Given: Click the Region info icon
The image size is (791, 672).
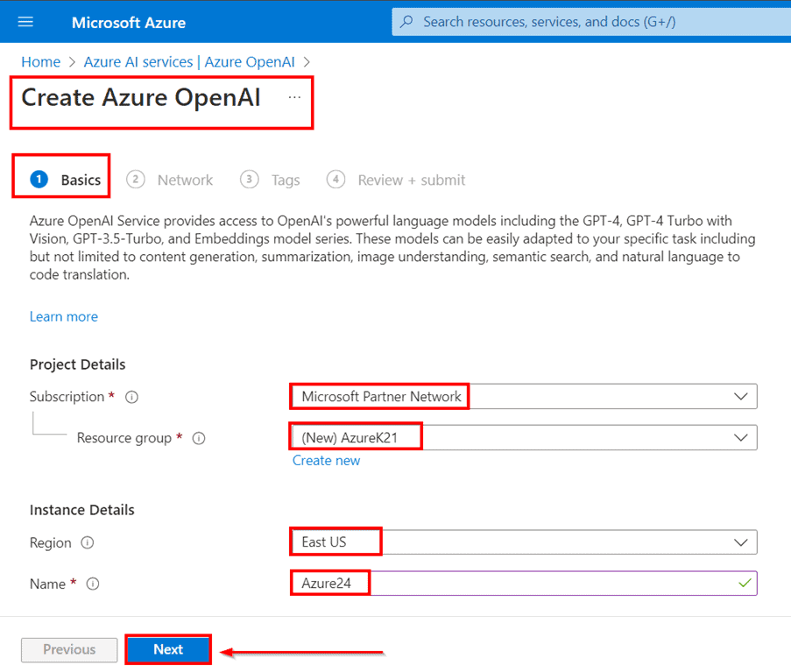Looking at the screenshot, I should click(88, 543).
